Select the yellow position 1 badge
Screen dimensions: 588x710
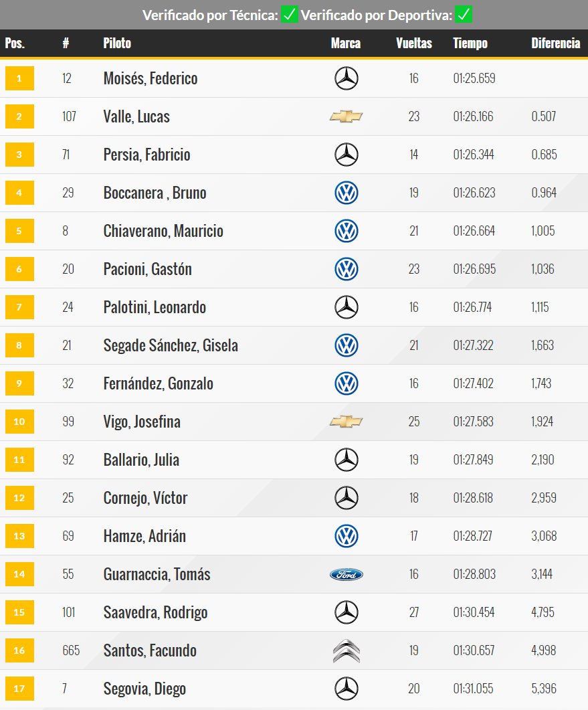point(19,78)
